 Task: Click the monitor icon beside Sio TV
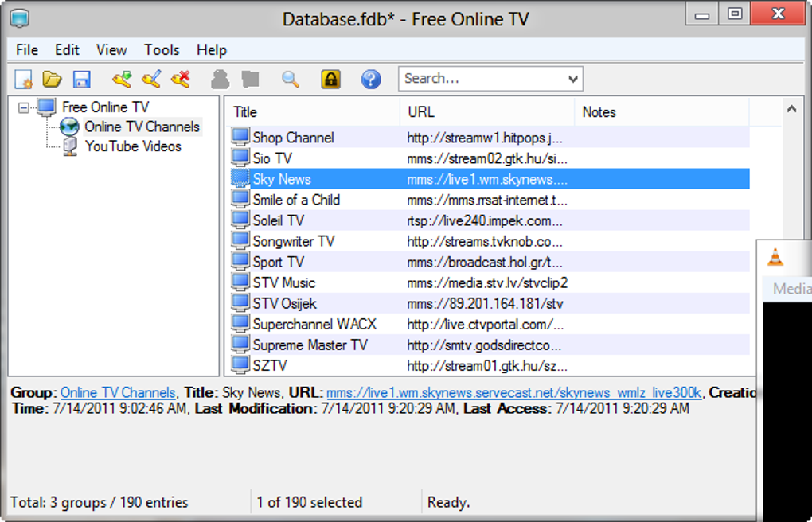240,158
